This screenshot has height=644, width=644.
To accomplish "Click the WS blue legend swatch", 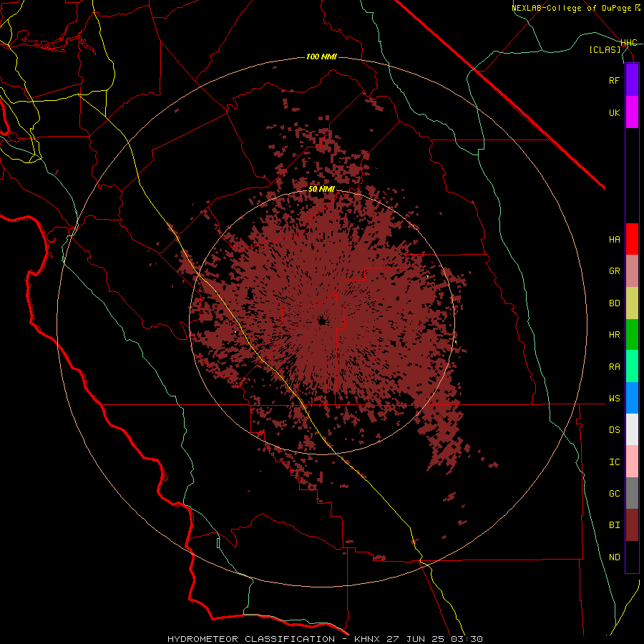I will [x=632, y=398].
